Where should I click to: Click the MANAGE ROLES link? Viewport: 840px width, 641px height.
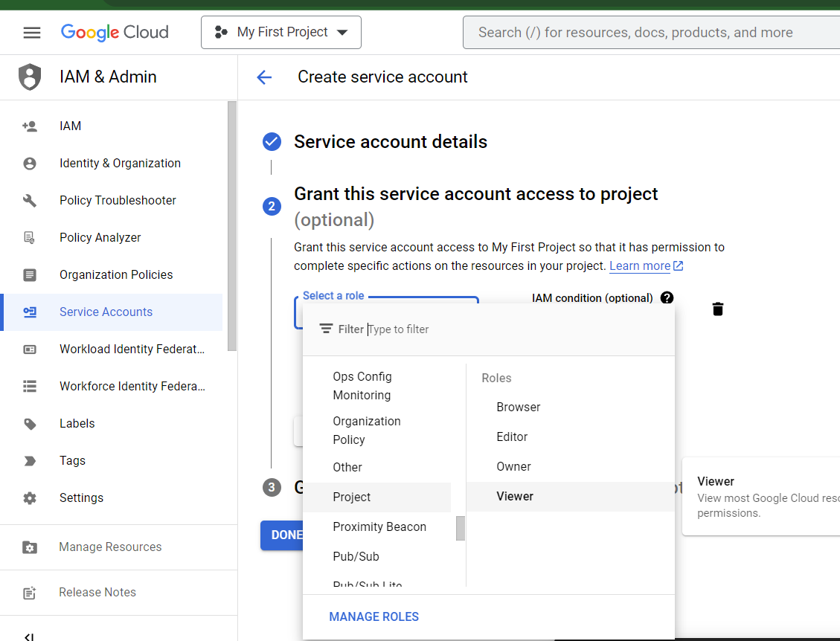pyautogui.click(x=373, y=616)
